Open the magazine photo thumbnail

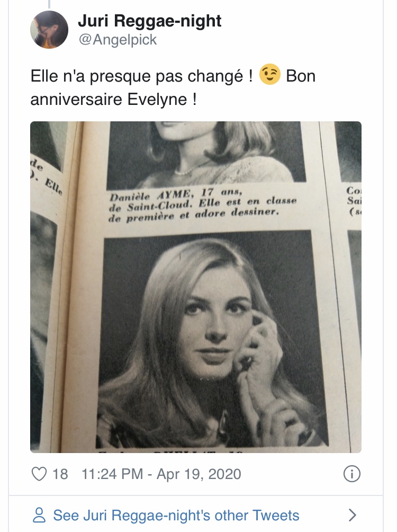196,287
